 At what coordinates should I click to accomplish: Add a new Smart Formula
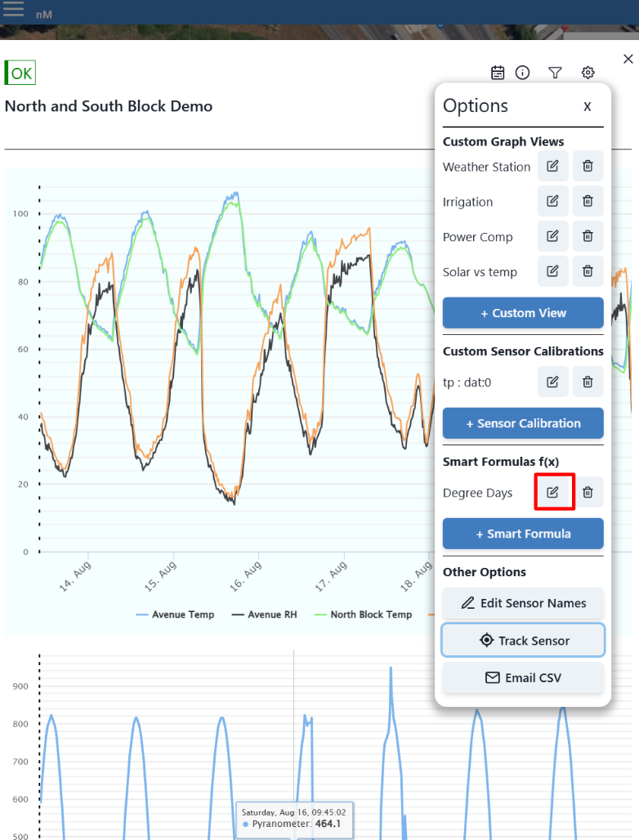[523, 534]
